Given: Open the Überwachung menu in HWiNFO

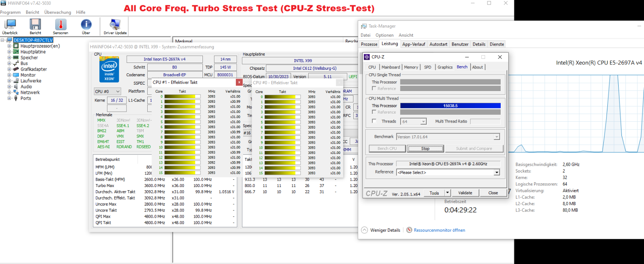Looking at the screenshot, I should pos(58,12).
